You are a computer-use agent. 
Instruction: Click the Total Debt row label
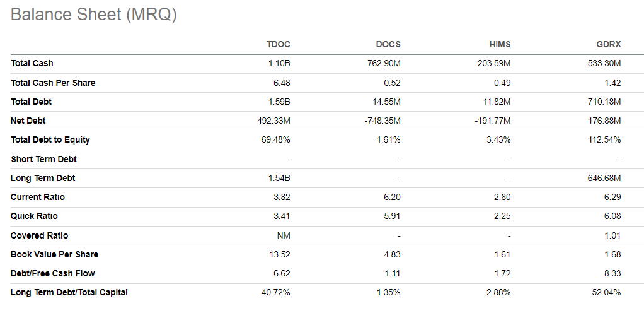[x=32, y=102]
